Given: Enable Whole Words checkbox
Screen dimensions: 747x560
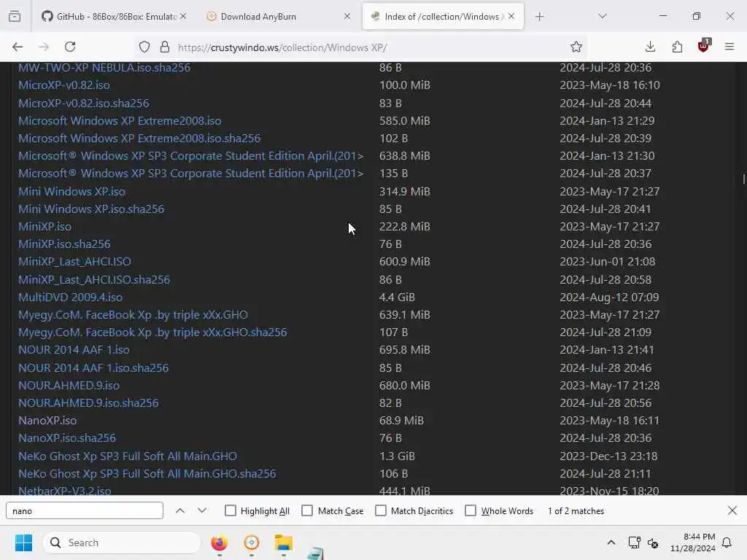Looking at the screenshot, I should click(471, 510).
